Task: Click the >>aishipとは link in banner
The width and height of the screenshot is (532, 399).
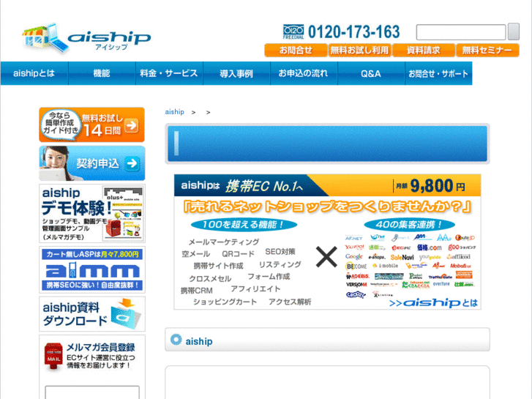Action: coord(433,302)
